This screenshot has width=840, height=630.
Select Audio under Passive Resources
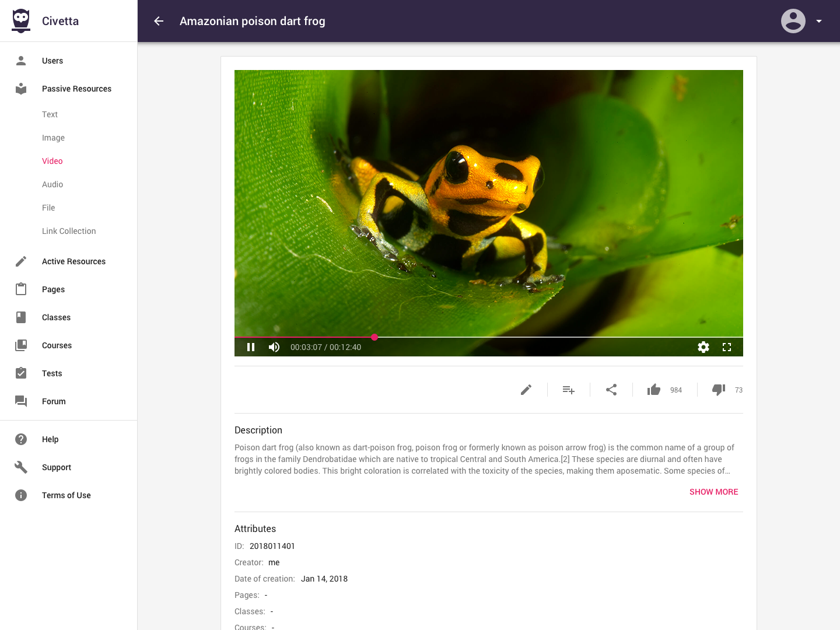[52, 184]
